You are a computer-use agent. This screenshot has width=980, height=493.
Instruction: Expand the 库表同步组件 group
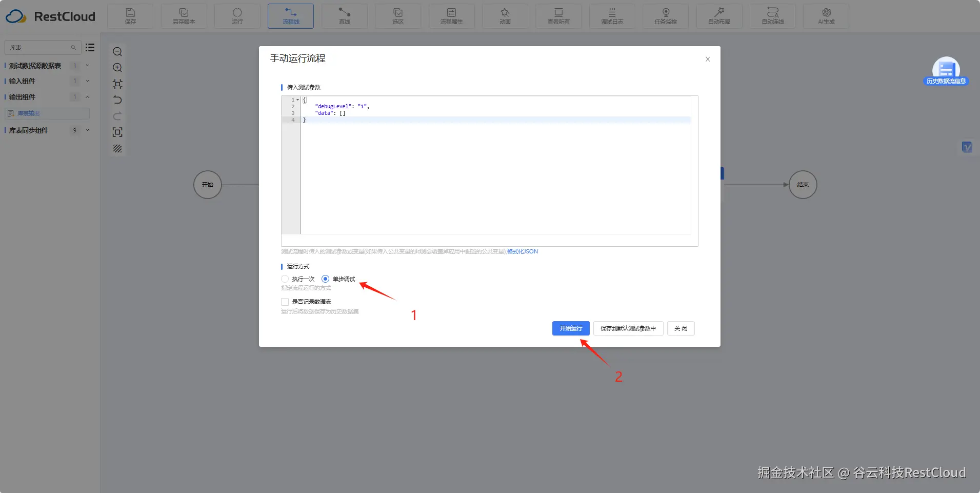click(88, 130)
